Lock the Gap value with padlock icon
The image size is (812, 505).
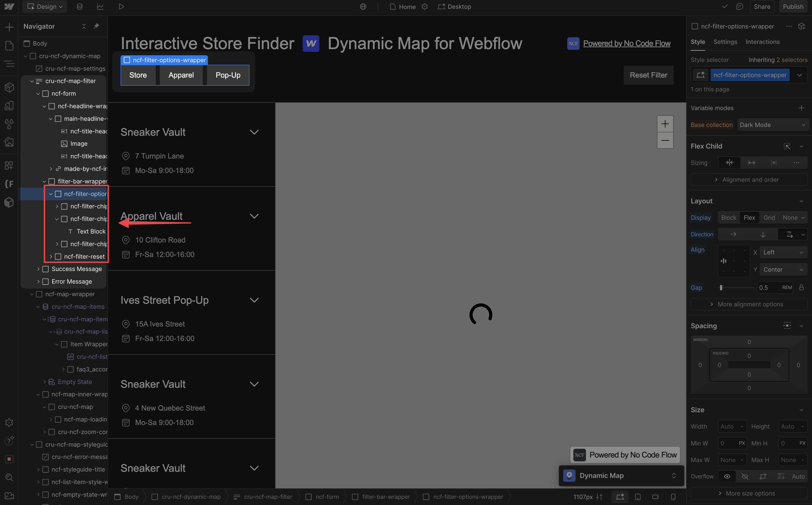click(801, 288)
